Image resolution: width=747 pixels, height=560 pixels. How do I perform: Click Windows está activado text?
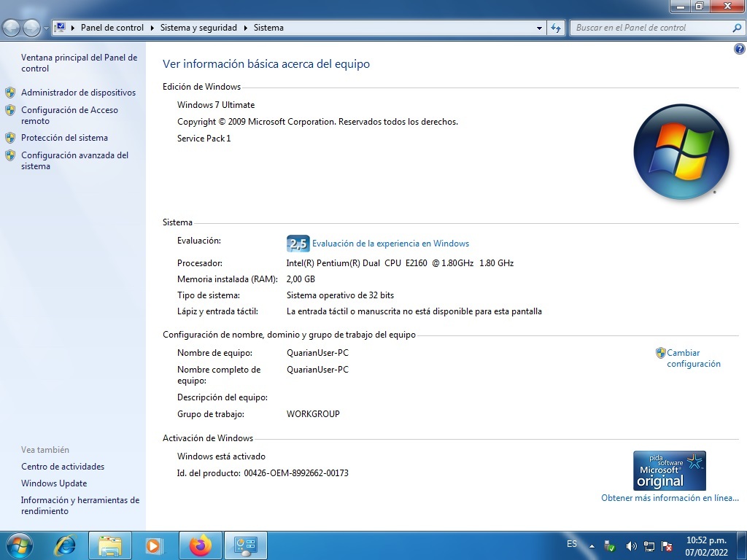(x=221, y=456)
